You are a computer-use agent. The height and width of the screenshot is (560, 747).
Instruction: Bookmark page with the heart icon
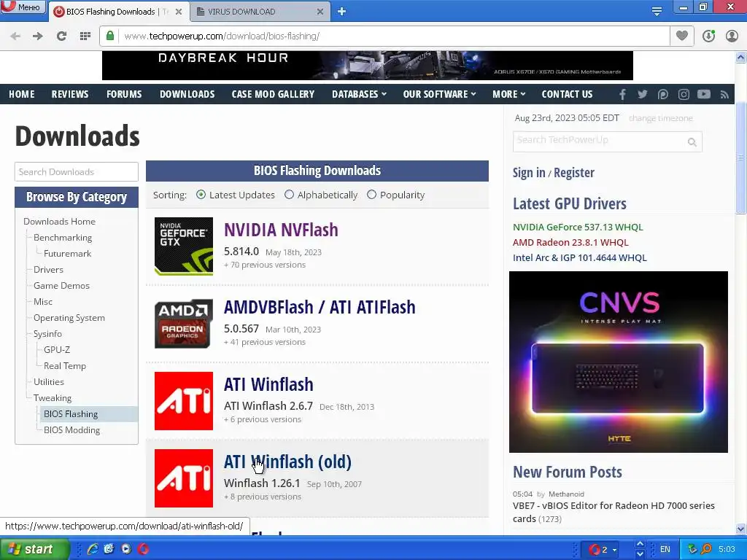click(x=682, y=36)
